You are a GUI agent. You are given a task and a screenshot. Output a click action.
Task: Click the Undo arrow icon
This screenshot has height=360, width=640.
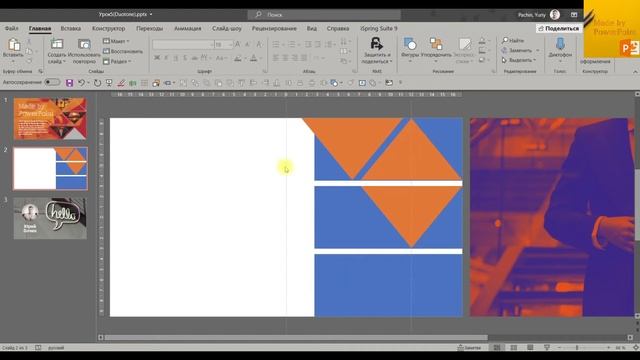coord(81,83)
